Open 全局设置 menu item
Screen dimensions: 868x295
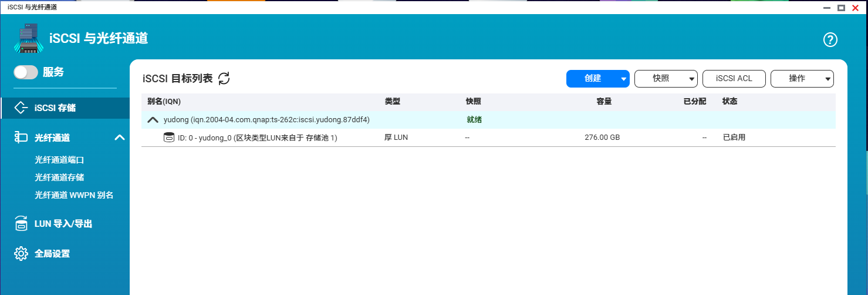point(52,254)
